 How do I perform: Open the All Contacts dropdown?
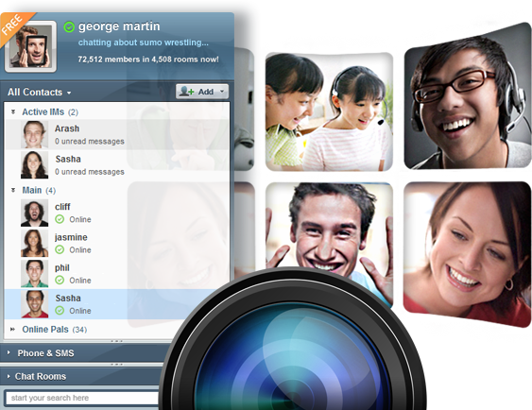(x=40, y=93)
